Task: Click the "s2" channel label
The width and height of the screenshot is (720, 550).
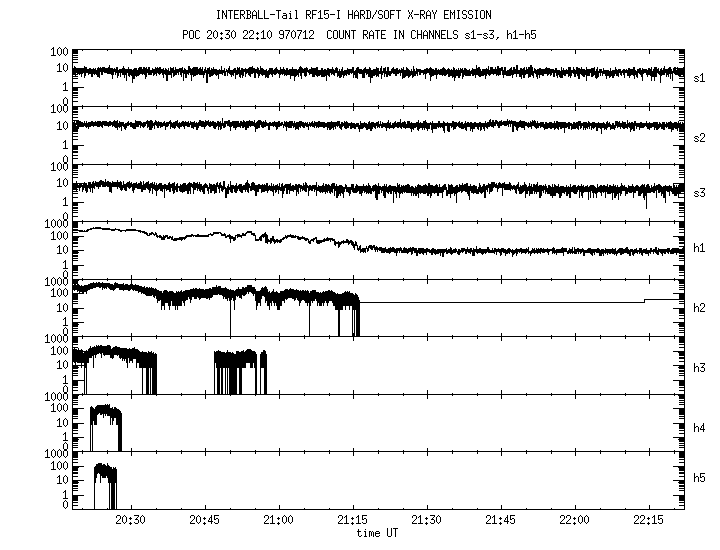Action: [699, 138]
